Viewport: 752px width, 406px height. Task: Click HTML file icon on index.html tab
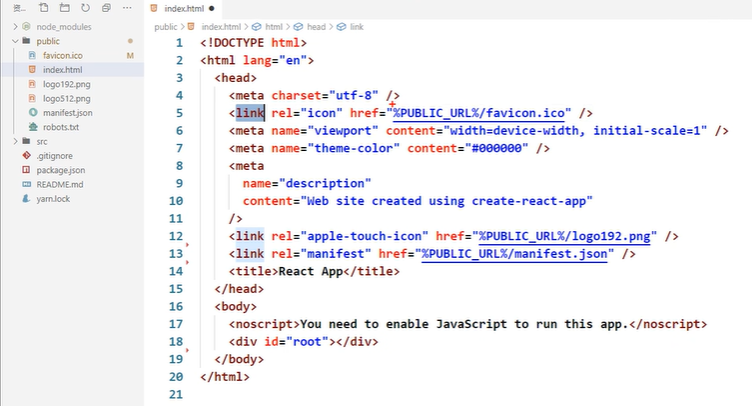point(154,8)
